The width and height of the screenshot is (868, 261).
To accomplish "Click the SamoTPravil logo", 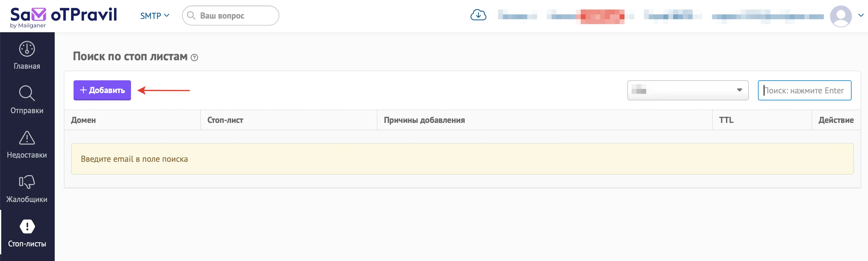I will 63,17.
